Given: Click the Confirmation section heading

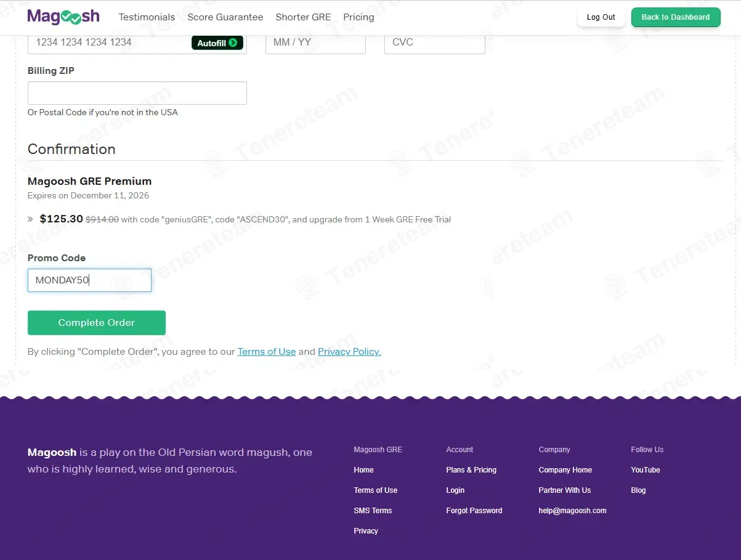Looking at the screenshot, I should pos(71,149).
